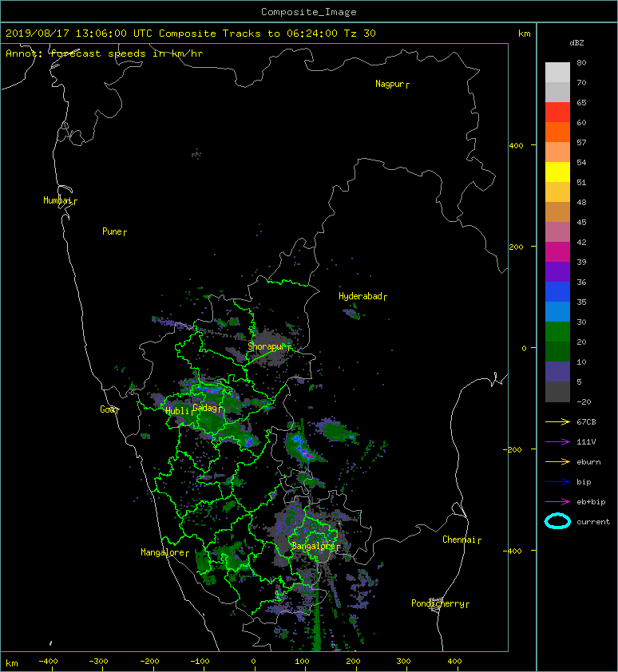Click the slate-blue 10 dBZ swatch
The image size is (618, 672).
[x=557, y=372]
